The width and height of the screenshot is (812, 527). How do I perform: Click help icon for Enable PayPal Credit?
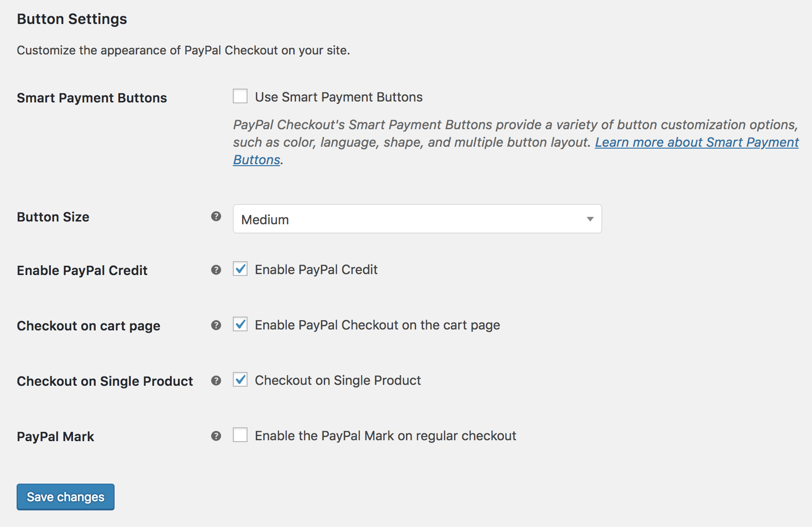pyautogui.click(x=216, y=270)
